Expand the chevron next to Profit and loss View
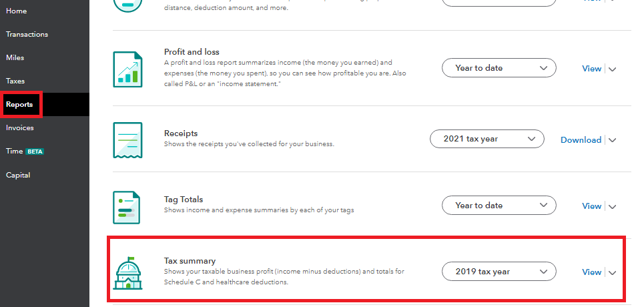The height and width of the screenshot is (307, 644). coord(613,69)
